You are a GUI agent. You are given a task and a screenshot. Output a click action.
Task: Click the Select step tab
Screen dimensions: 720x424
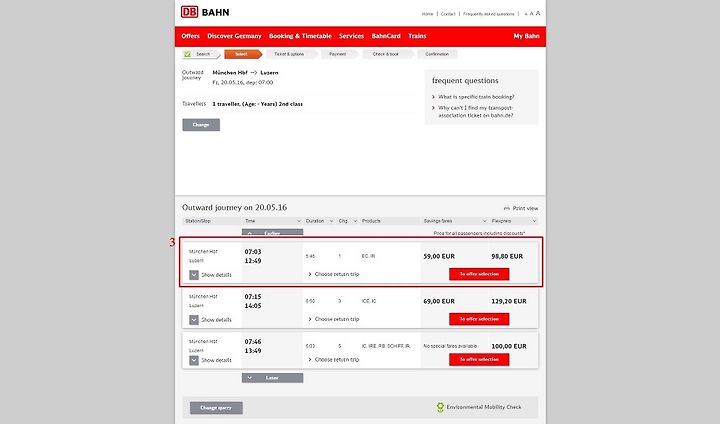[x=242, y=54]
